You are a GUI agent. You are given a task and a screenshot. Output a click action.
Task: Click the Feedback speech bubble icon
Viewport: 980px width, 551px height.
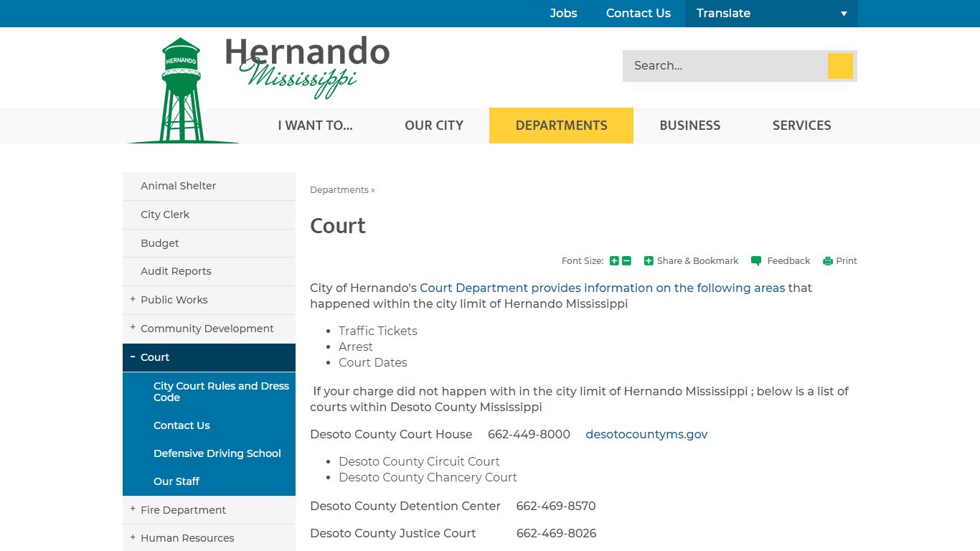click(756, 261)
